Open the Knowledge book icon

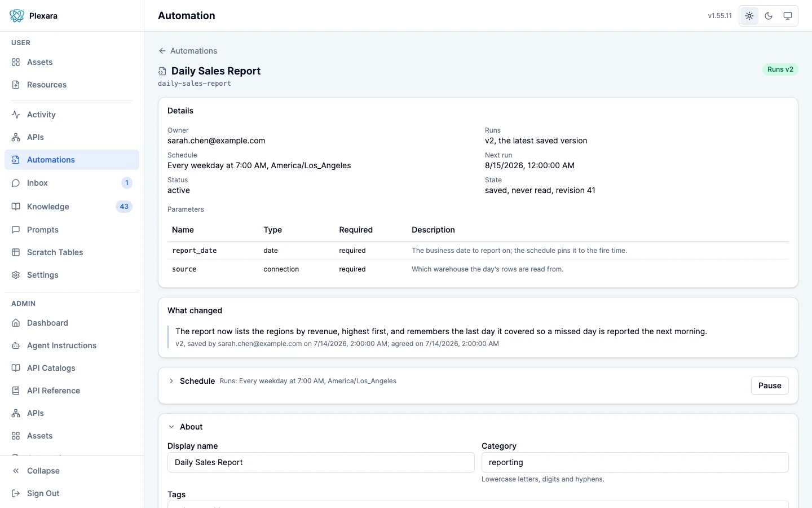[x=16, y=207]
